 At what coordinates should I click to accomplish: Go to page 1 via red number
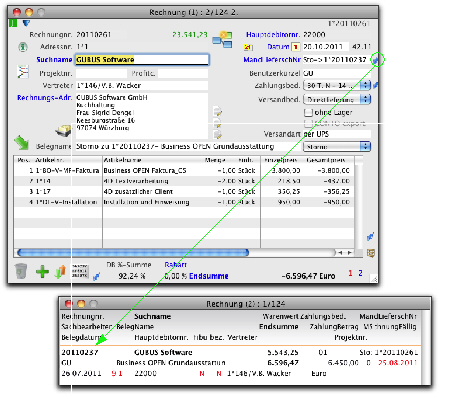coord(350,273)
